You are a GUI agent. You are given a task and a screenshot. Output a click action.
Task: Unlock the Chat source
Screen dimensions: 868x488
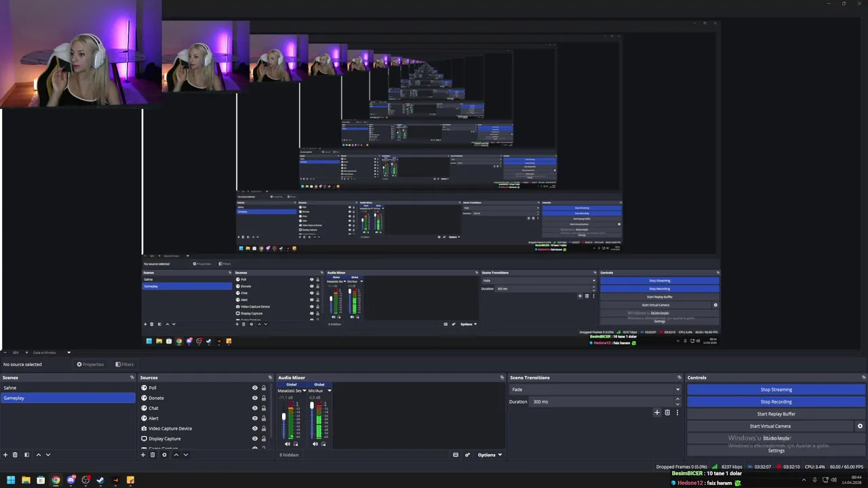264,408
